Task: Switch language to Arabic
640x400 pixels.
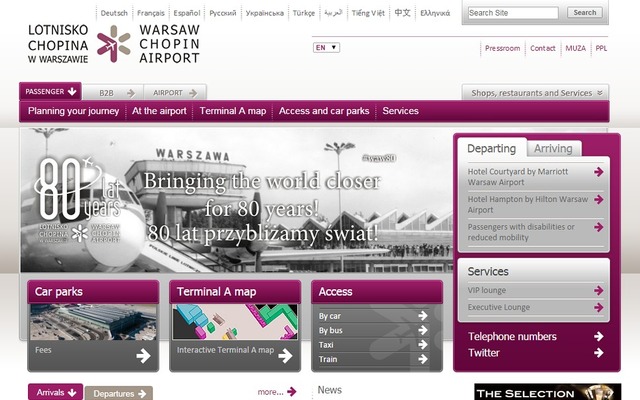Action: coord(333,13)
